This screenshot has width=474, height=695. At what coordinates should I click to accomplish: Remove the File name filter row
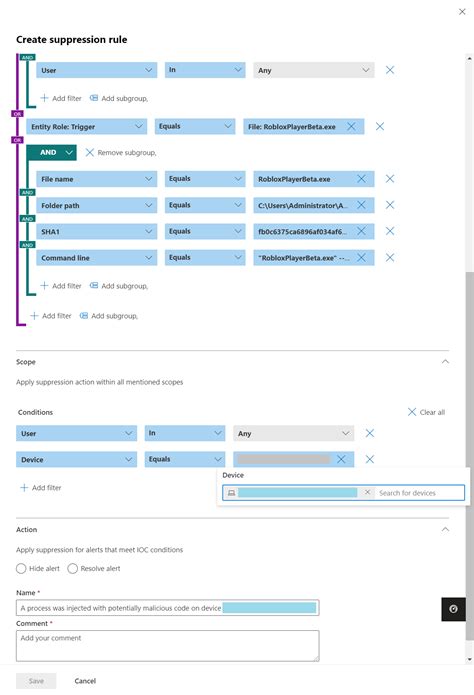(x=390, y=179)
